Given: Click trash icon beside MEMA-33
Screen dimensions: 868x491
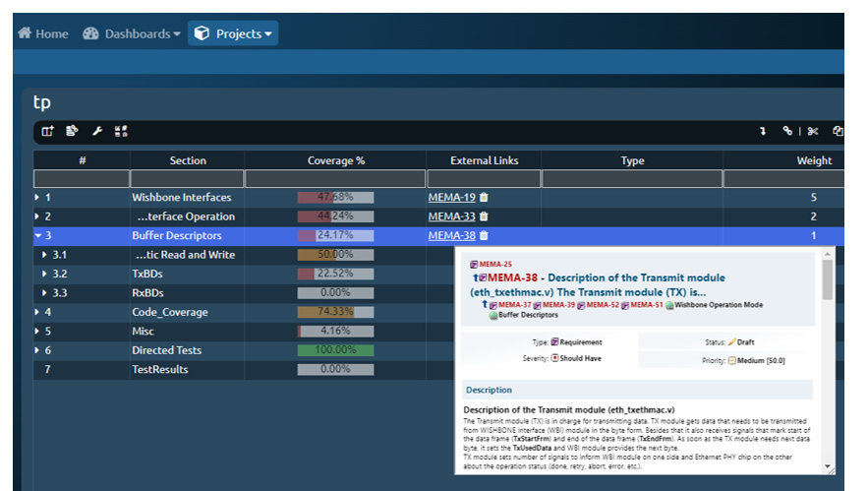Looking at the screenshot, I should 484,216.
